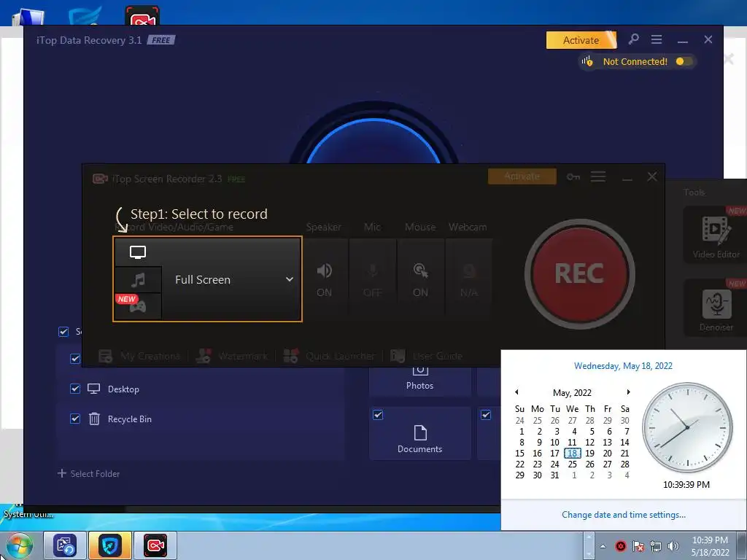Select the game recording controller icon
Image resolution: width=747 pixels, height=560 pixels.
[x=138, y=306]
